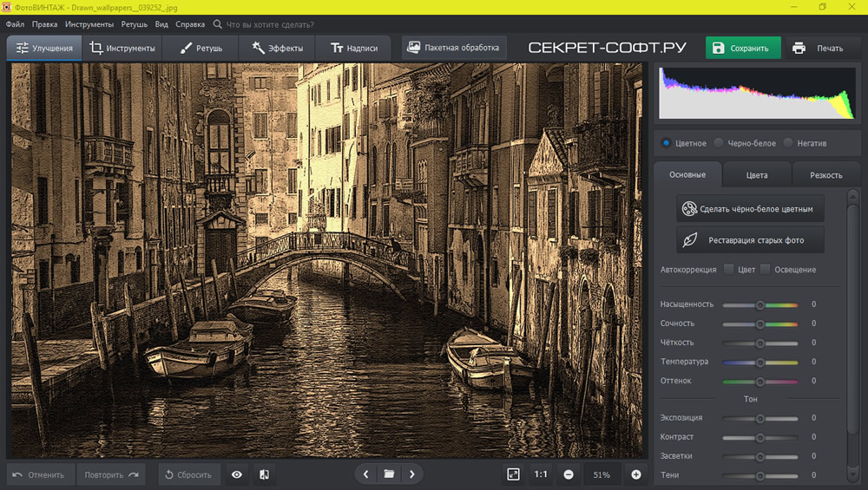
Task: Click the 51% zoom value
Action: 602,474
